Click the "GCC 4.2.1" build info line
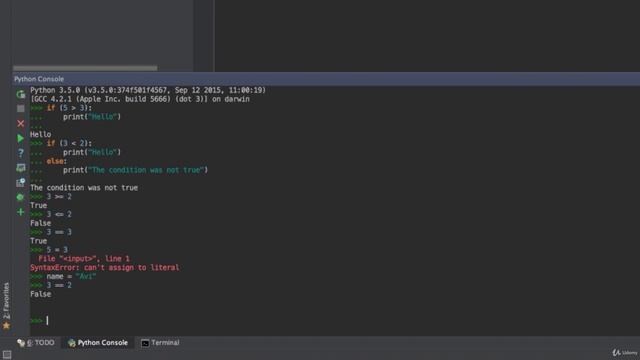640x360 pixels. [140, 99]
